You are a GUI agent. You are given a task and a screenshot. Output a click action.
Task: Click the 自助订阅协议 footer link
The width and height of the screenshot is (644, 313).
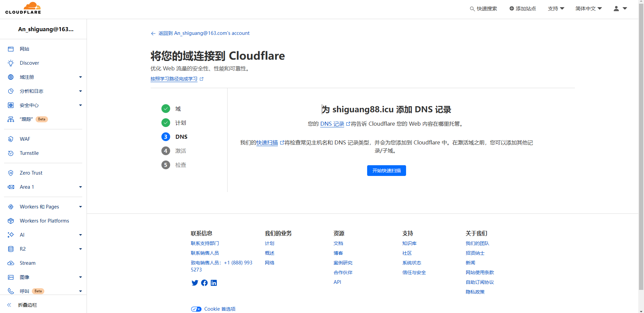[480, 282]
